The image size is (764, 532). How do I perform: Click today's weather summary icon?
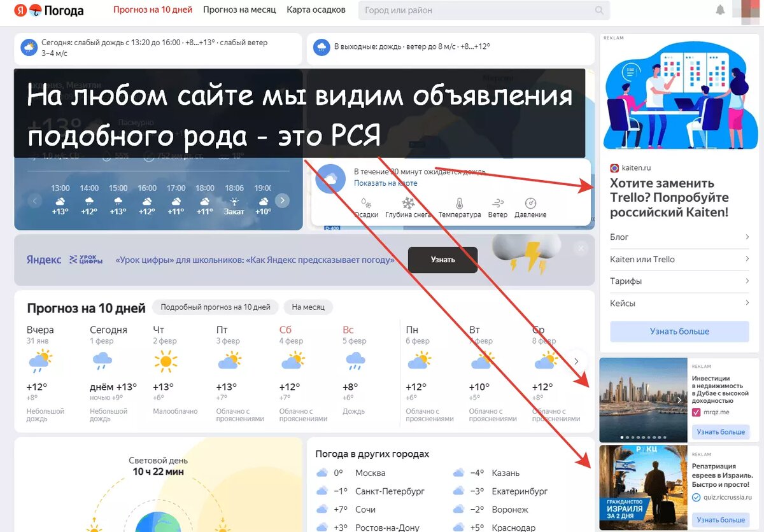pyautogui.click(x=29, y=48)
